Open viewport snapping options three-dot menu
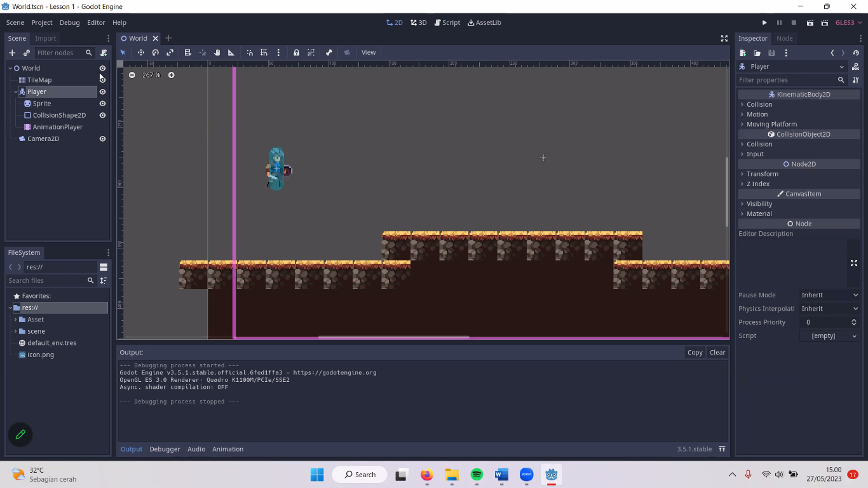Image resolution: width=868 pixels, height=488 pixels. pyautogui.click(x=278, y=53)
